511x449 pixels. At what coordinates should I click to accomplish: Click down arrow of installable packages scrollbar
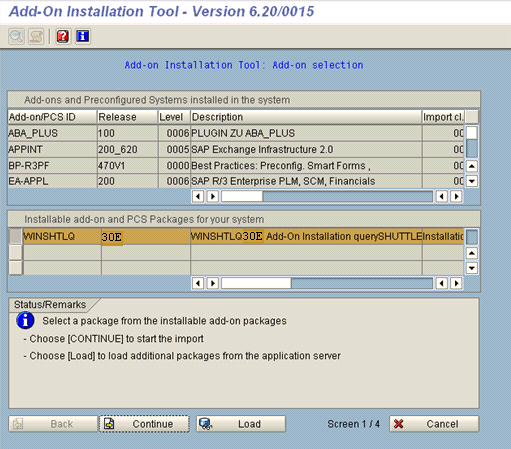(472, 268)
